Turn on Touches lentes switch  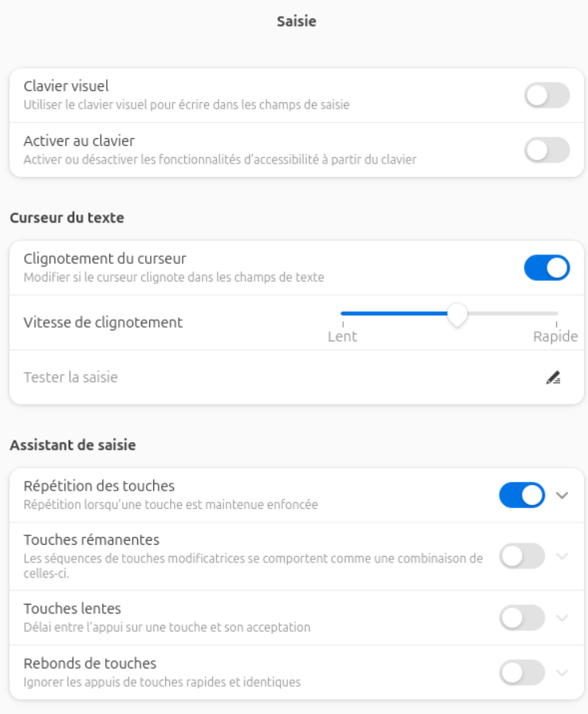pyautogui.click(x=522, y=617)
